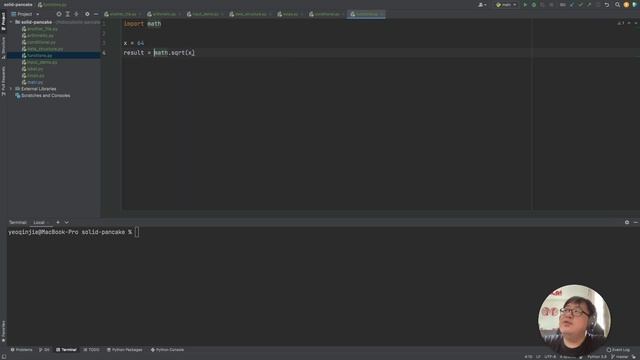Image resolution: width=640 pixels, height=360 pixels.
Task: Run the main configuration with the green play icon
Action: coord(525,4)
